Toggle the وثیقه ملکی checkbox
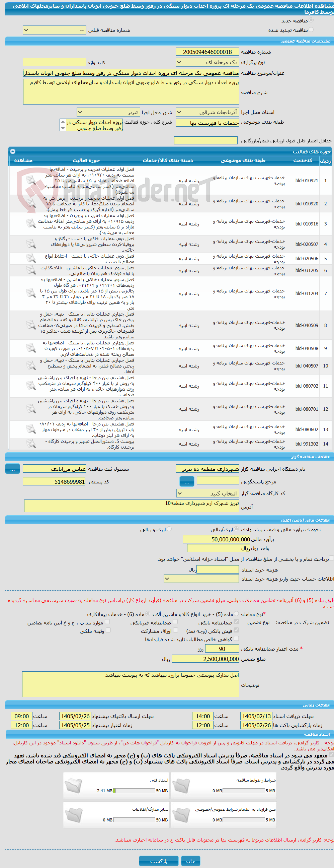Image resolution: width=334 pixels, height=868 pixels. (108, 630)
